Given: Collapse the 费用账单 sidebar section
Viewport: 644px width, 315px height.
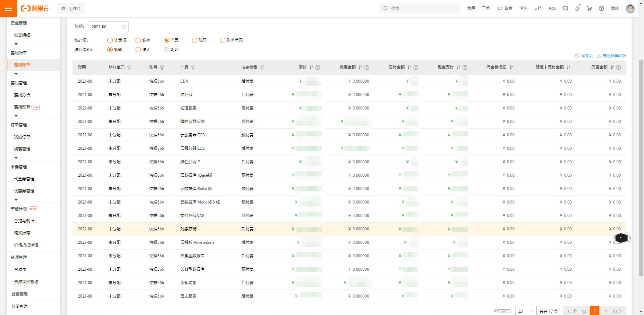Looking at the screenshot, I should [x=16, y=74].
